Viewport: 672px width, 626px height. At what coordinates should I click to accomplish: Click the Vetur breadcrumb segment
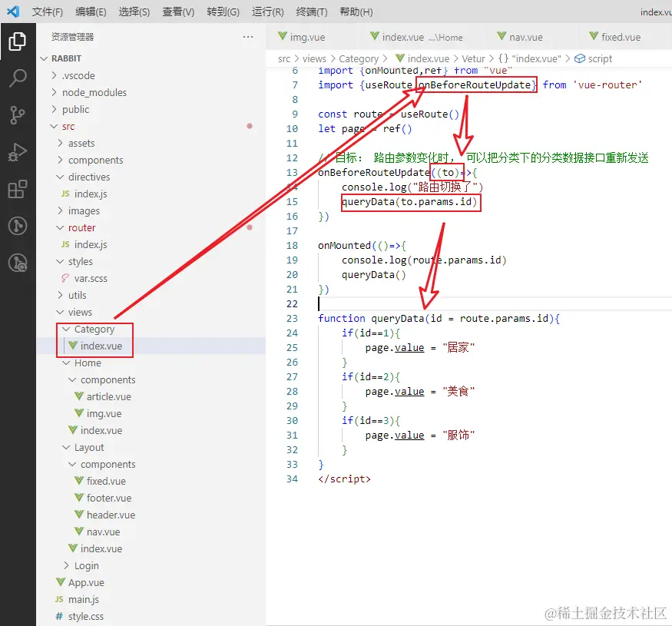pos(473,58)
